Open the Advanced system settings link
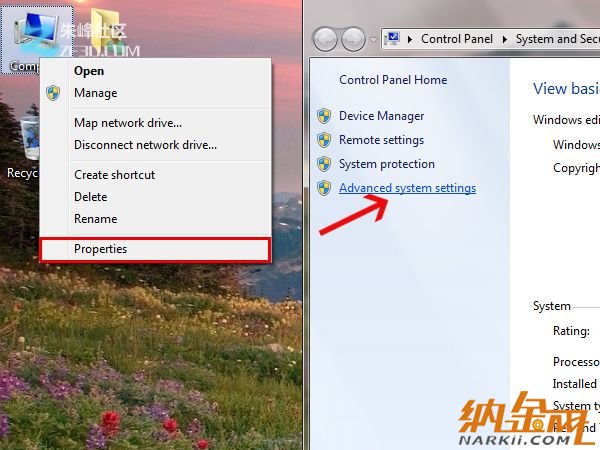Screen dimensions: 600x450 (407, 188)
